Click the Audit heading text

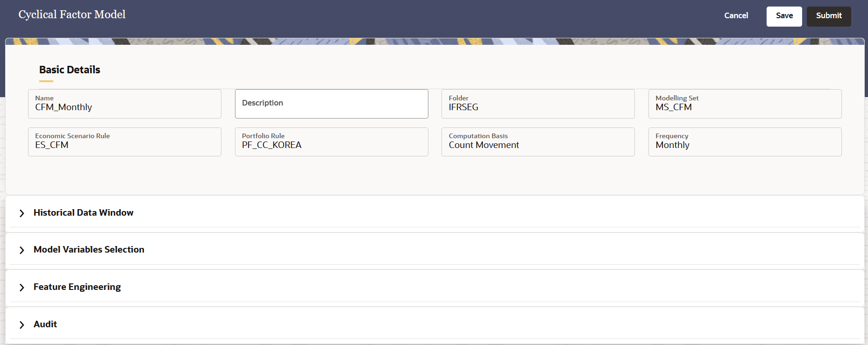[45, 324]
